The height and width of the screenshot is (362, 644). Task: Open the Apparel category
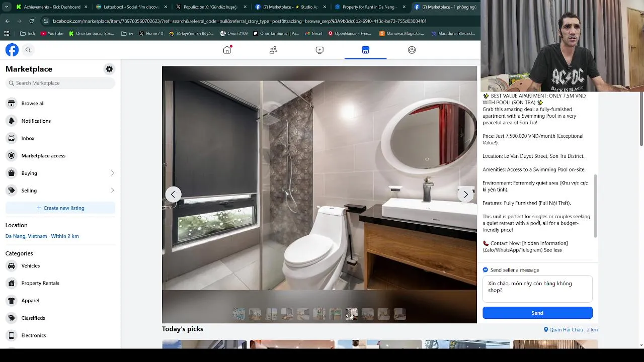tap(60, 300)
